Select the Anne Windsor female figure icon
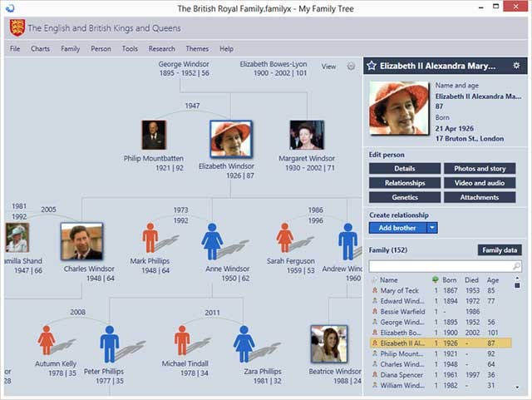532x400 pixels. click(x=212, y=240)
